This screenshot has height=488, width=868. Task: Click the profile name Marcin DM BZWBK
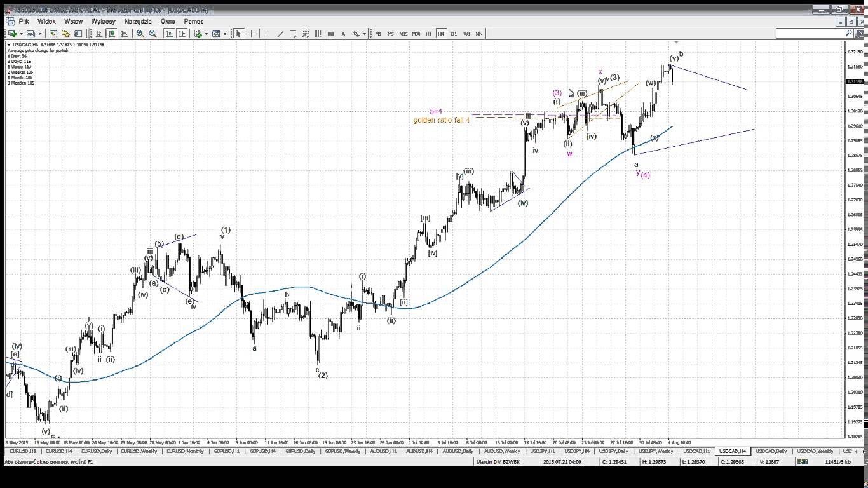tap(498, 462)
